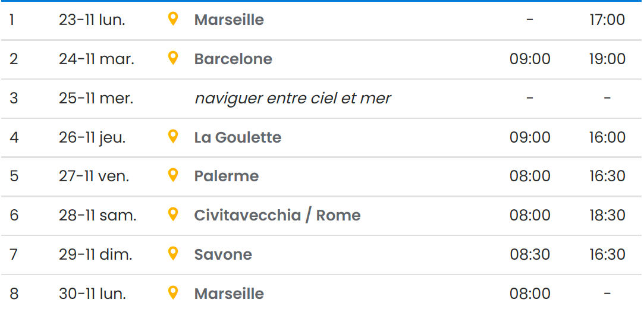
Task: Open the Marseille link on 30-11
Action: (x=229, y=294)
